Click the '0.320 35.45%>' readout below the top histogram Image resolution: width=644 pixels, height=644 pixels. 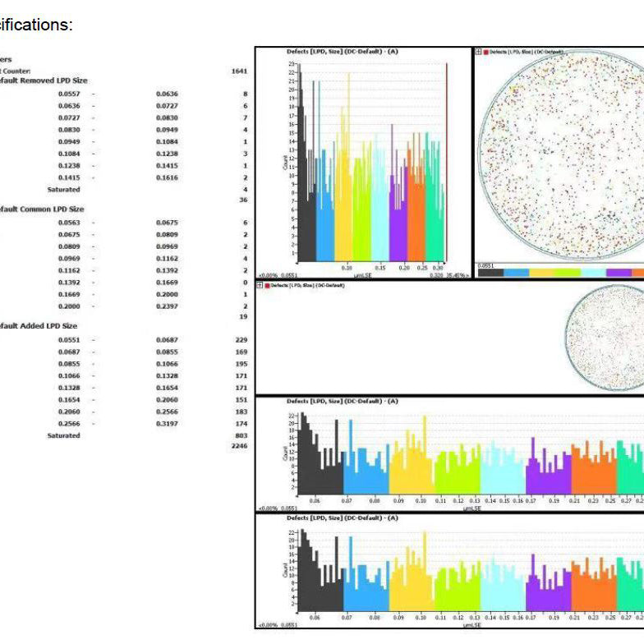[x=448, y=275]
